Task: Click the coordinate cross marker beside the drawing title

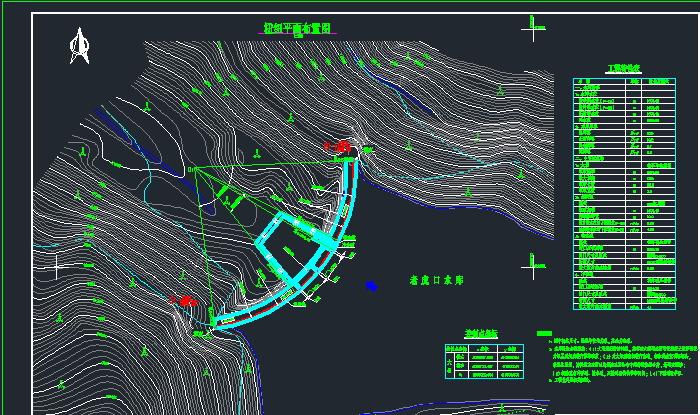Action: coord(533,29)
